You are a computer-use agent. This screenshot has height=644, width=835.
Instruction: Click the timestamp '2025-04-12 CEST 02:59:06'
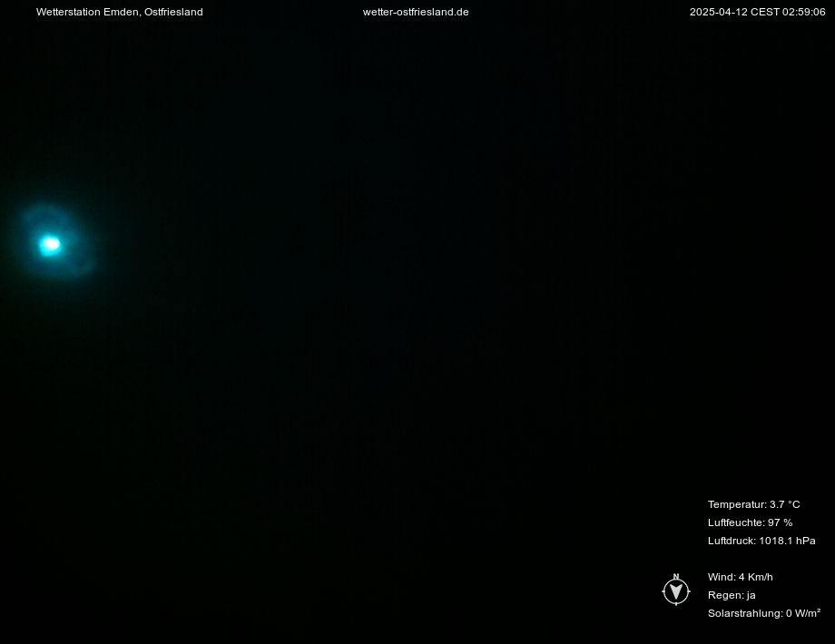757,12
